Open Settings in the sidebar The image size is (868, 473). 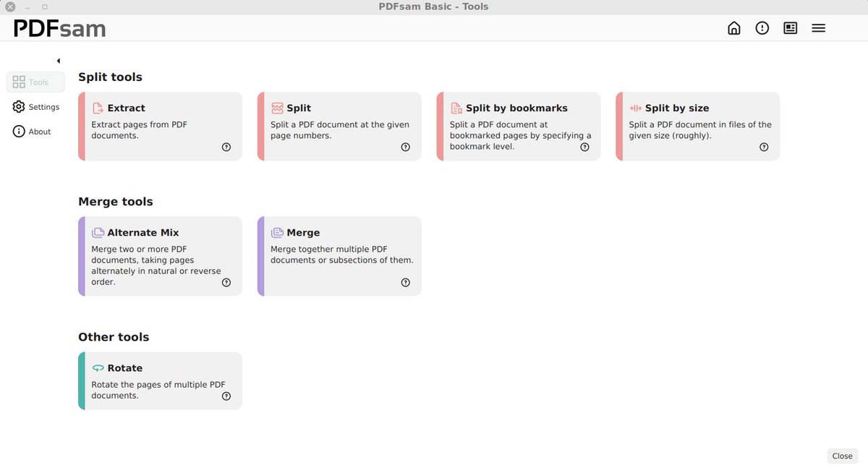coord(35,106)
